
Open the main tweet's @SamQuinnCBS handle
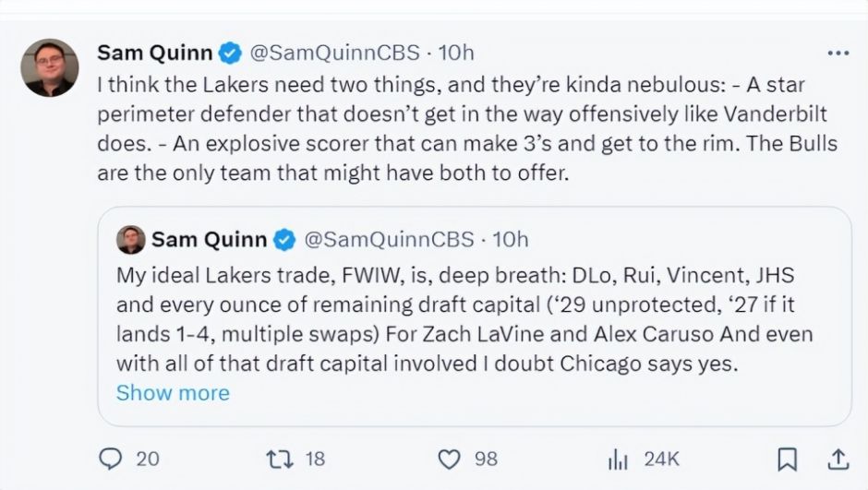coord(334,53)
